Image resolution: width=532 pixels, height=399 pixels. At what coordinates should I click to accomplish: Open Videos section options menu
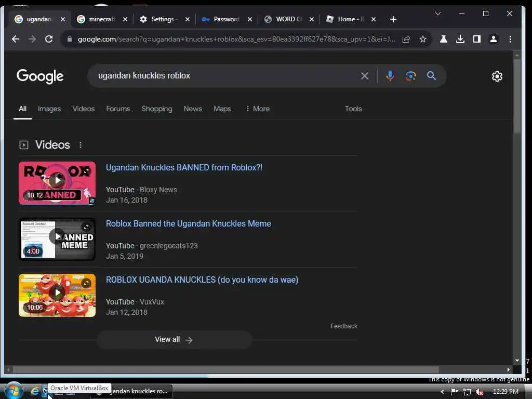pos(81,145)
